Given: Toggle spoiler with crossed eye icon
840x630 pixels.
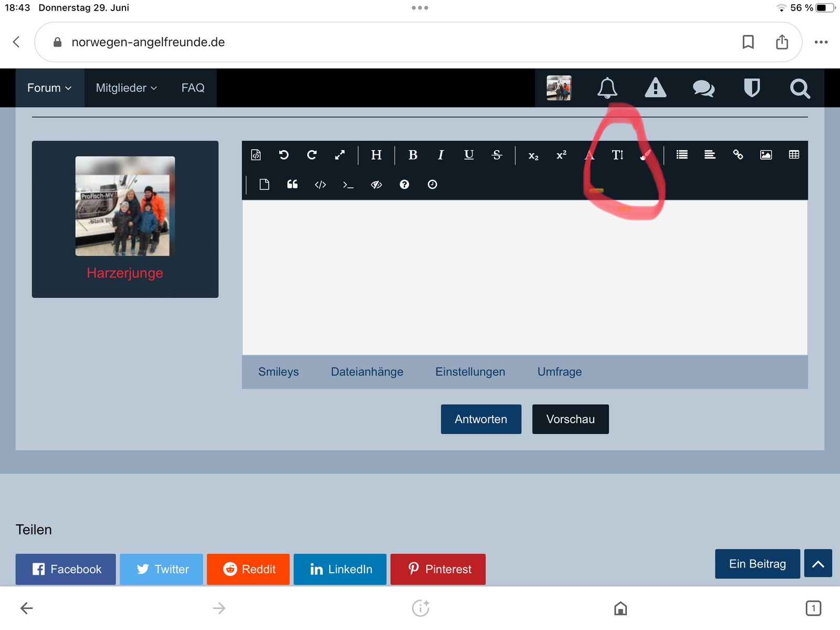Looking at the screenshot, I should point(376,184).
